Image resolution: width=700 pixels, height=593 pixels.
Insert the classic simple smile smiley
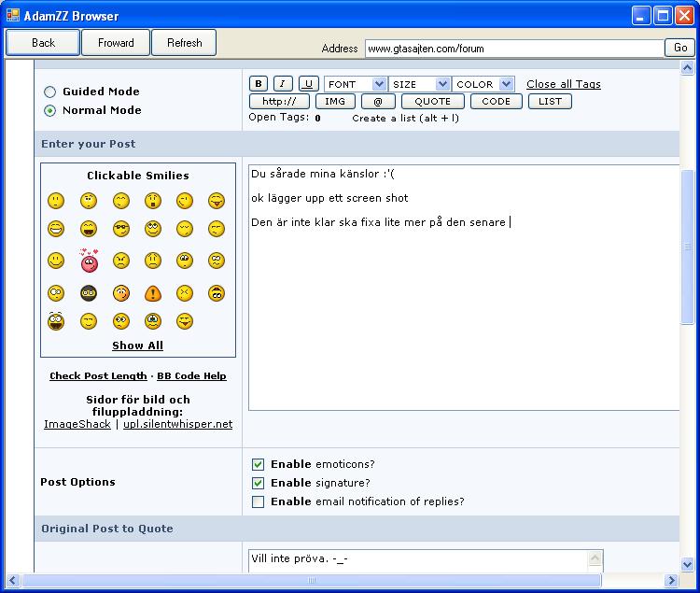click(x=56, y=261)
